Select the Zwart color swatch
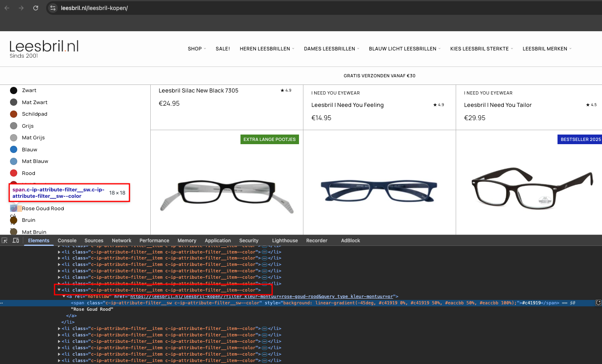The width and height of the screenshot is (602, 364). point(14,90)
